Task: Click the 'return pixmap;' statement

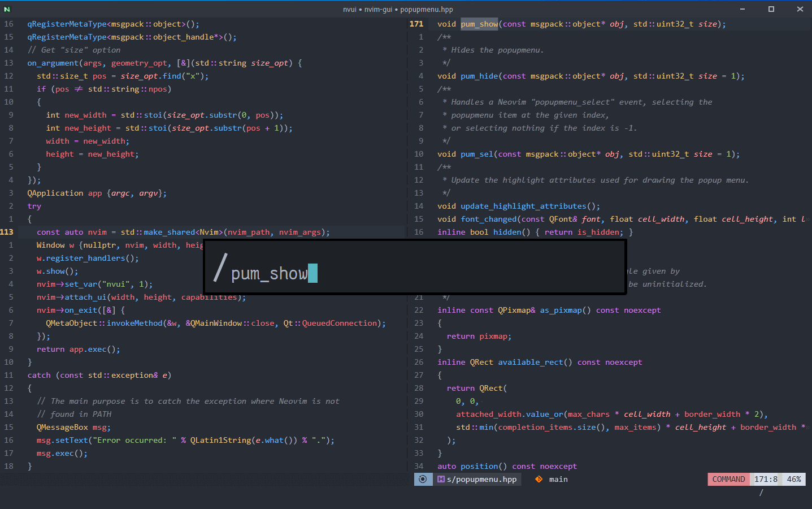Action: point(479,336)
